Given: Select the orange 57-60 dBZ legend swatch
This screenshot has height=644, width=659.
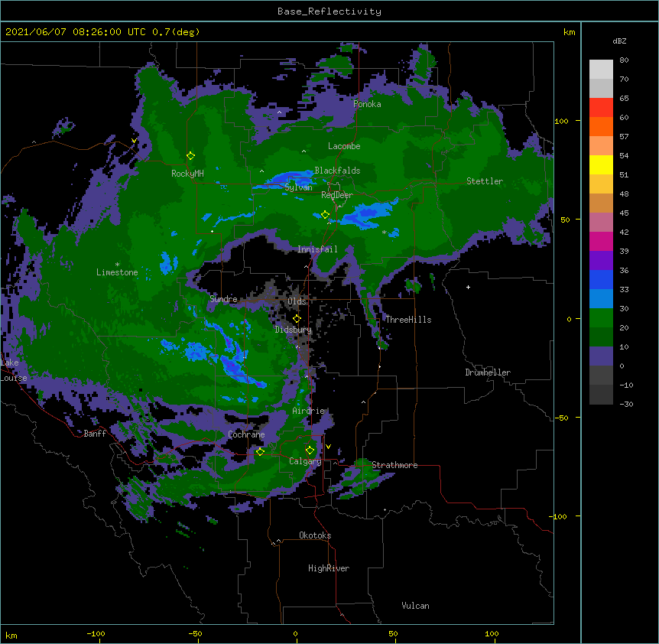Looking at the screenshot, I should [x=601, y=126].
